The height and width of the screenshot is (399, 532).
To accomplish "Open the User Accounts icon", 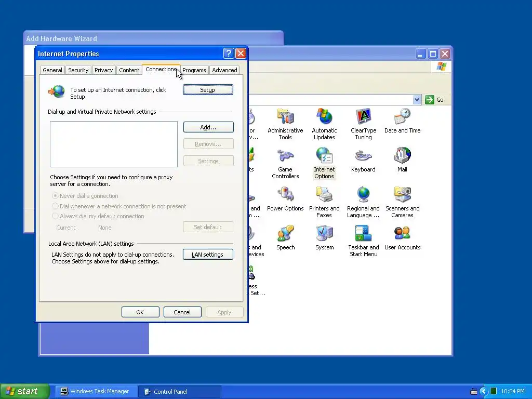I will click(x=403, y=238).
